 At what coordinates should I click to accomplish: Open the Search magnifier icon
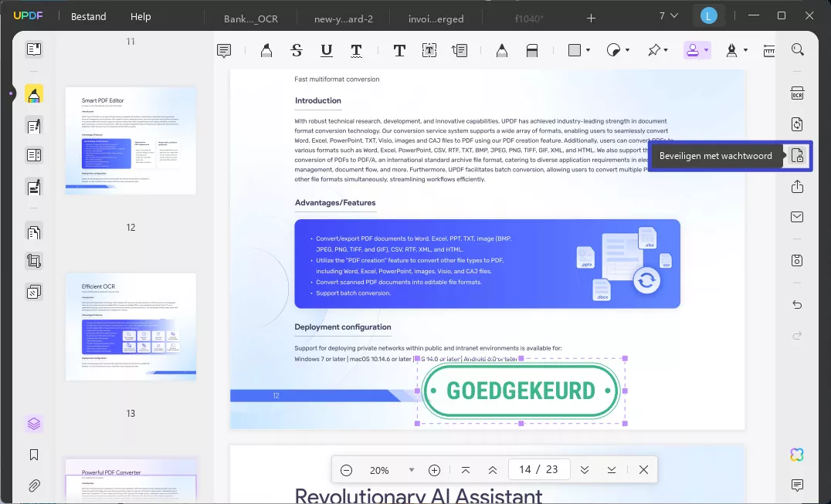pos(798,49)
